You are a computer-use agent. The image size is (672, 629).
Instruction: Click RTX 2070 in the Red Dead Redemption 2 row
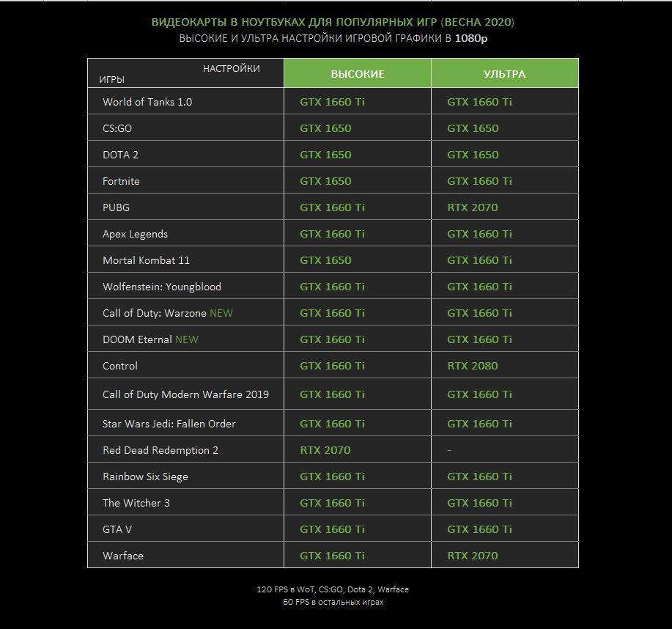(x=325, y=450)
